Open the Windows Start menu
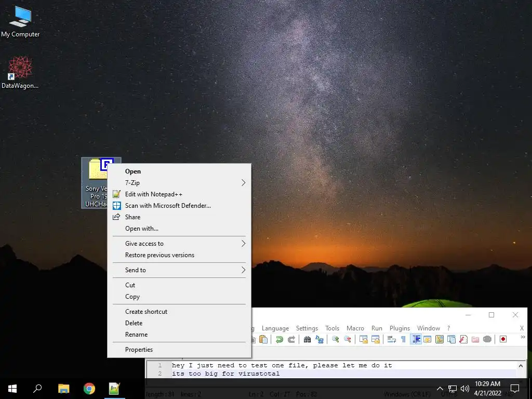The image size is (532, 399). point(12,389)
